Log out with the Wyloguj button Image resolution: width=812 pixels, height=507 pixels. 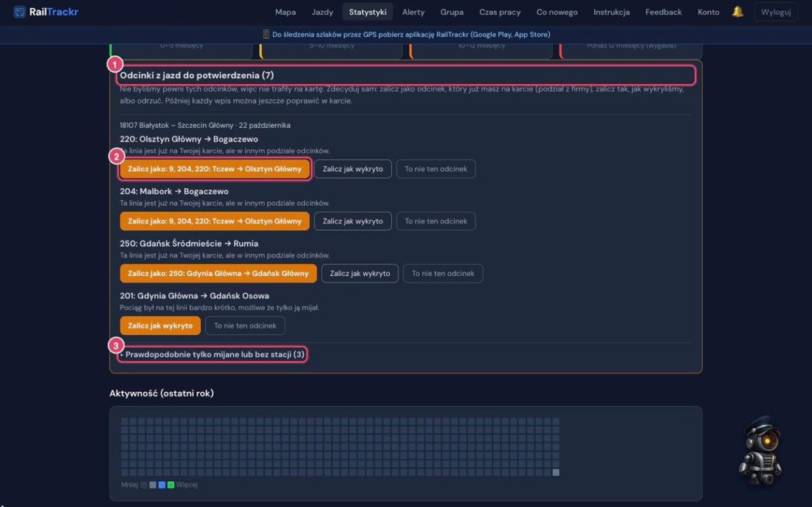776,12
